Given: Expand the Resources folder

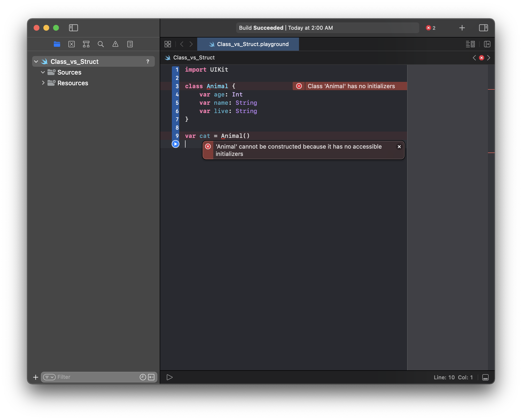Looking at the screenshot, I should [43, 83].
